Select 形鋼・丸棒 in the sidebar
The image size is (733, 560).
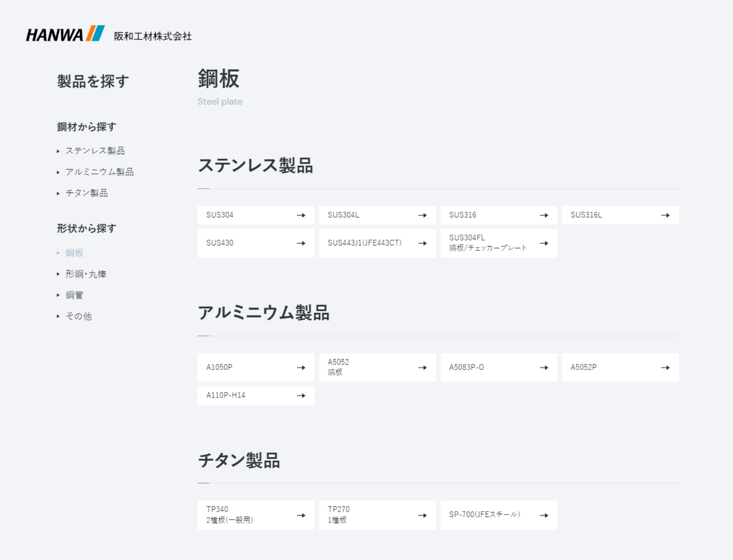coord(86,274)
